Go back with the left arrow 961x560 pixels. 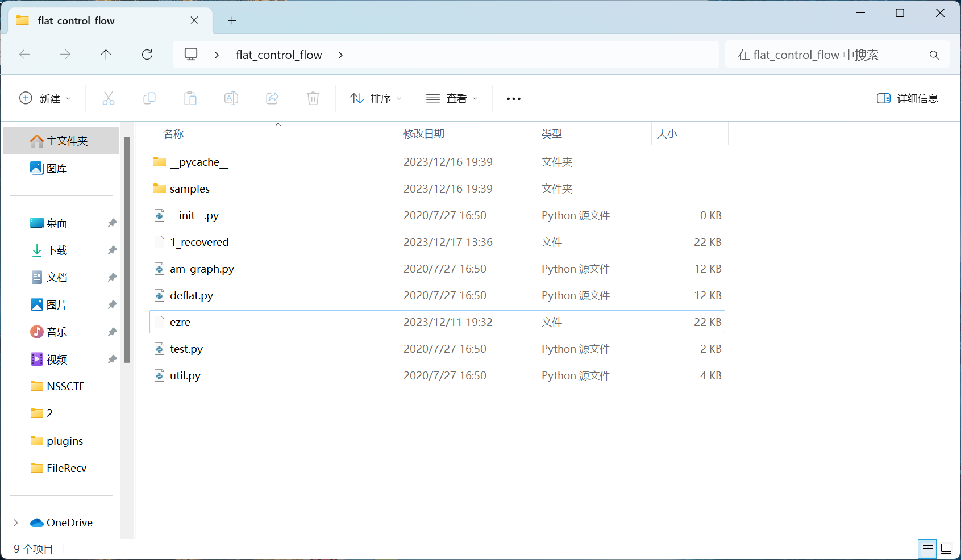pyautogui.click(x=24, y=55)
